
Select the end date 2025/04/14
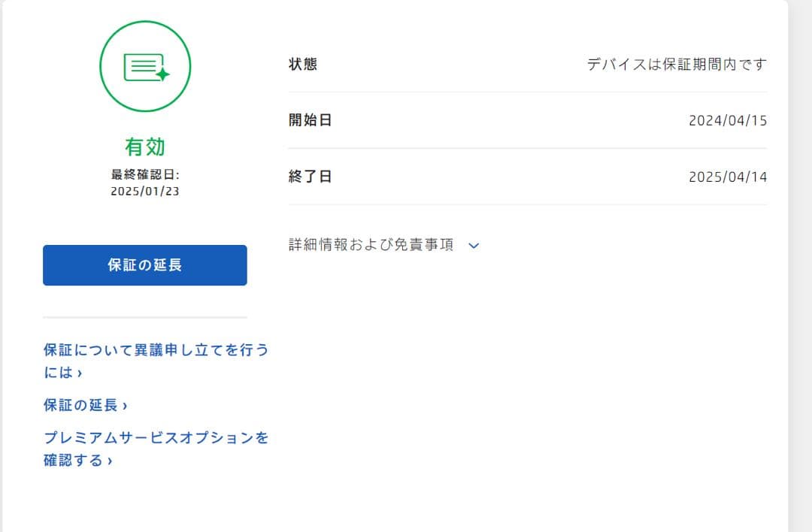point(729,177)
